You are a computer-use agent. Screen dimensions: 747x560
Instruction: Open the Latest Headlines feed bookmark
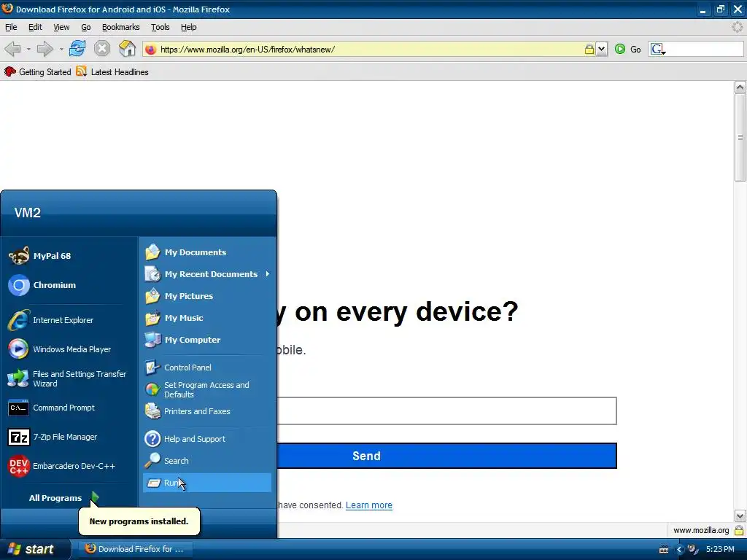click(x=112, y=72)
